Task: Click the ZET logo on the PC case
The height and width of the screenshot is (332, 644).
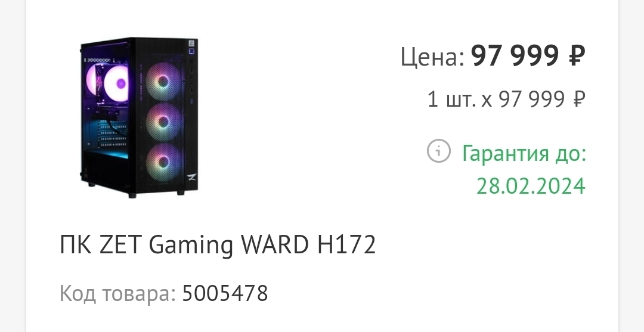Action: [192, 177]
